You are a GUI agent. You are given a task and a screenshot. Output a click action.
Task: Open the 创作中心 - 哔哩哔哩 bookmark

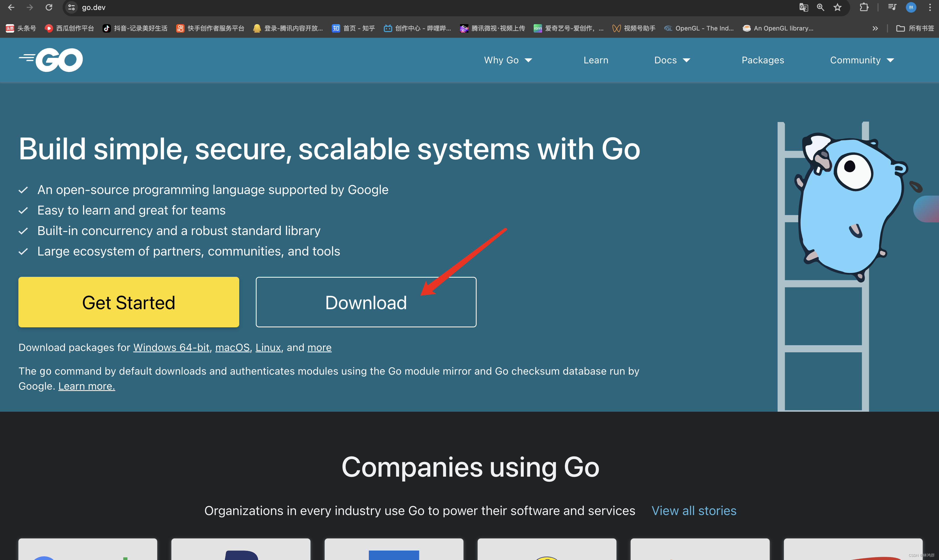click(417, 28)
